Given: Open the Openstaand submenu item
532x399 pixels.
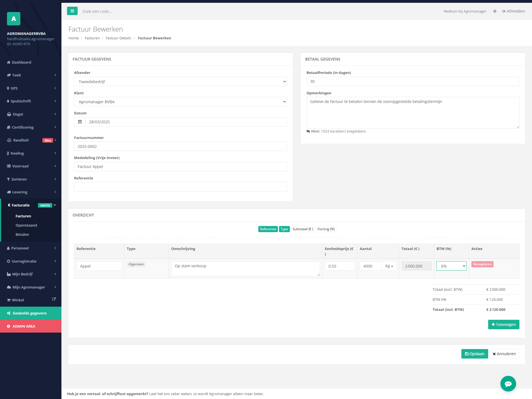Looking at the screenshot, I should coord(26,225).
